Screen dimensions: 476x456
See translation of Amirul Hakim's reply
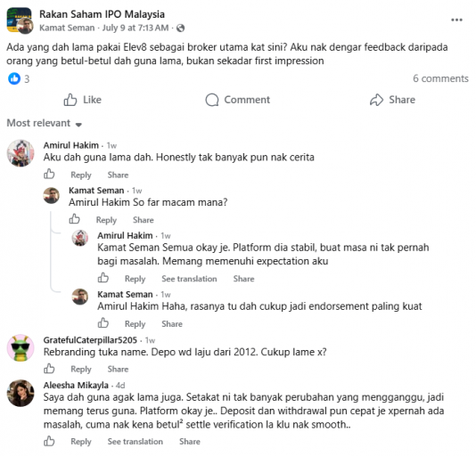pyautogui.click(x=189, y=279)
